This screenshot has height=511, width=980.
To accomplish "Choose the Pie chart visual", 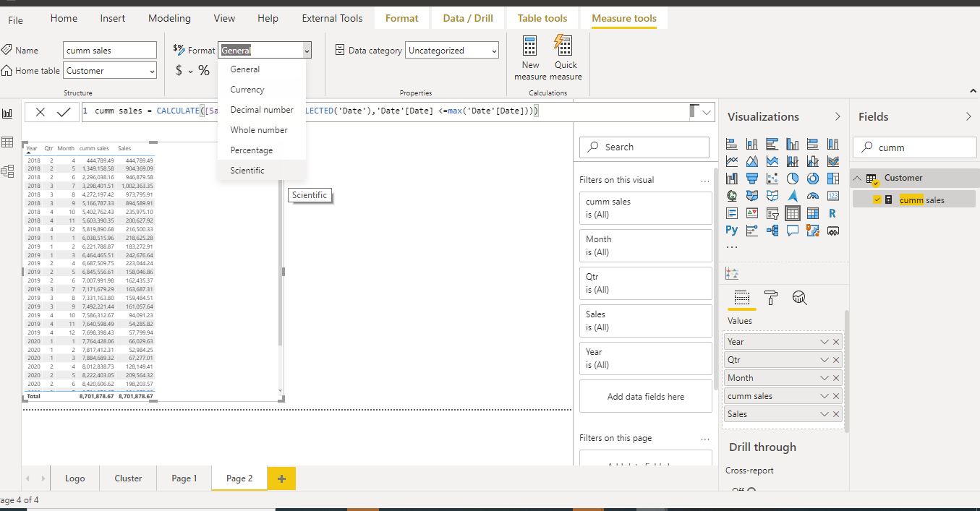I will point(793,179).
